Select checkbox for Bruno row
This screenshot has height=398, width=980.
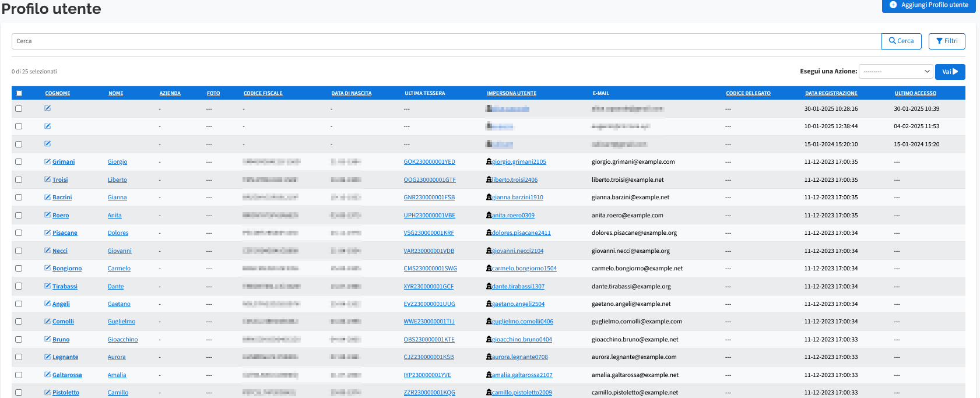click(19, 339)
